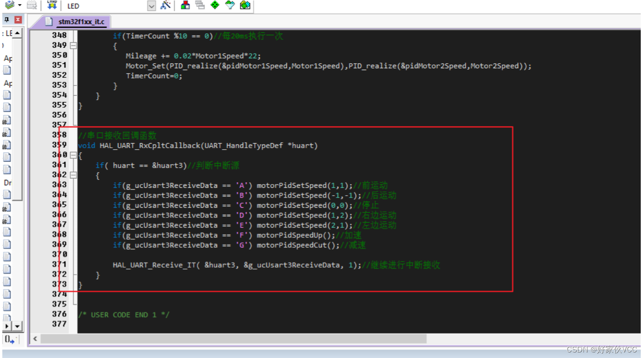Open the Functions tab icon below Project panel

click(9, 340)
